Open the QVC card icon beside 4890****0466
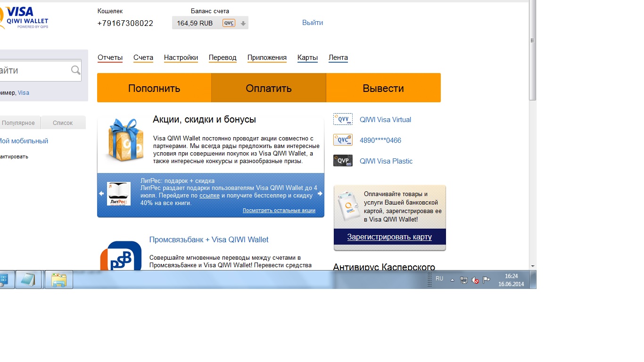The width and height of the screenshot is (644, 362). pos(343,140)
